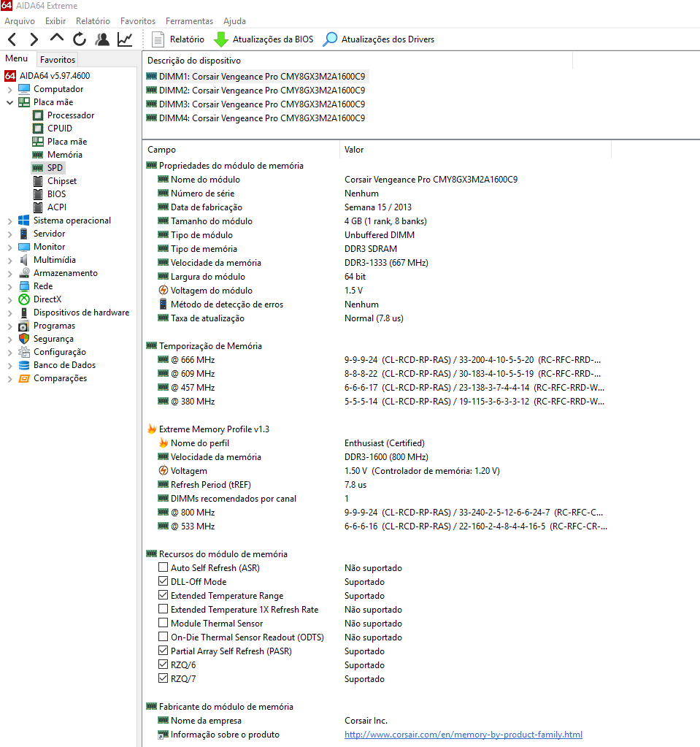Click the Servidor tower icon
700x747 pixels.
click(24, 234)
